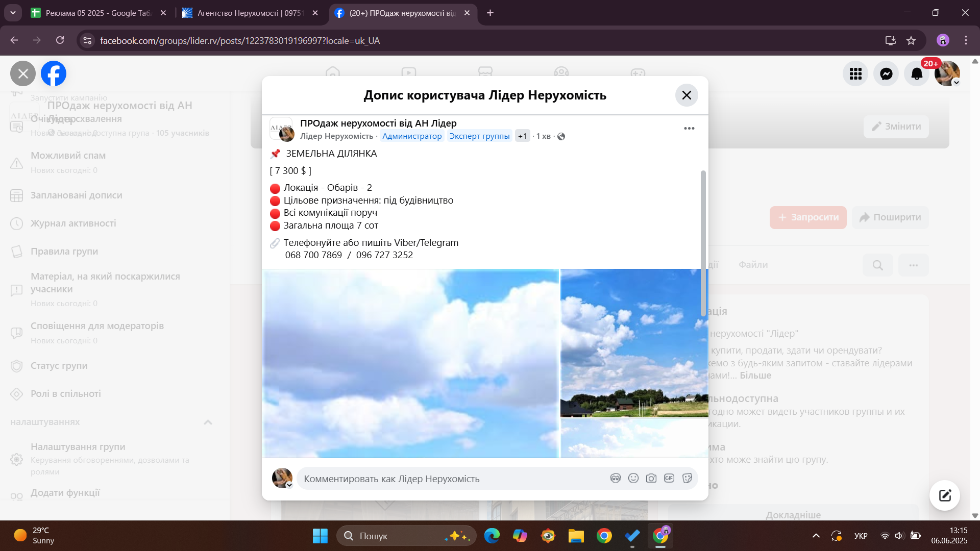Click the Эксперт группы badge link

479,136
